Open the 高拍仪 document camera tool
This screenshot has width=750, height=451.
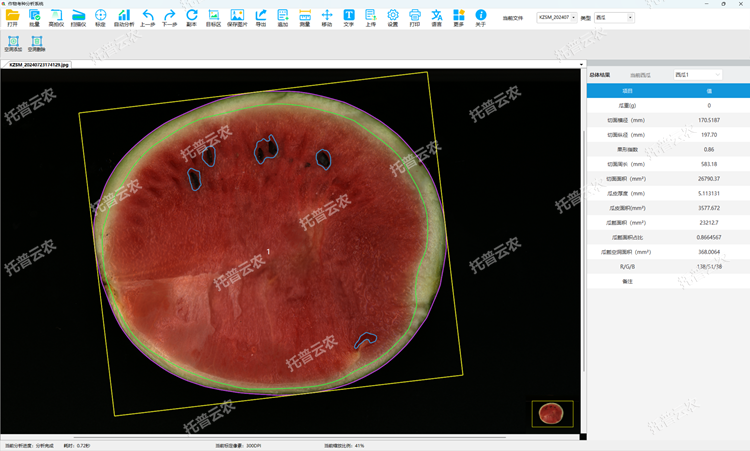(56, 17)
